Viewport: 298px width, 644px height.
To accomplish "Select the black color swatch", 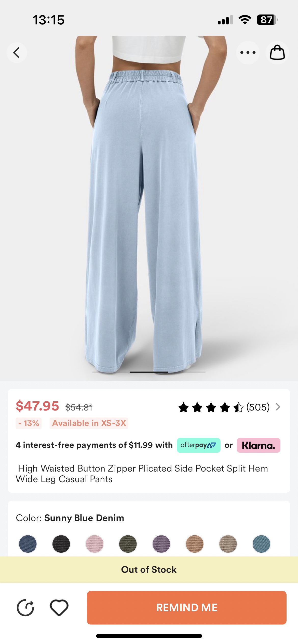I will click(x=61, y=544).
